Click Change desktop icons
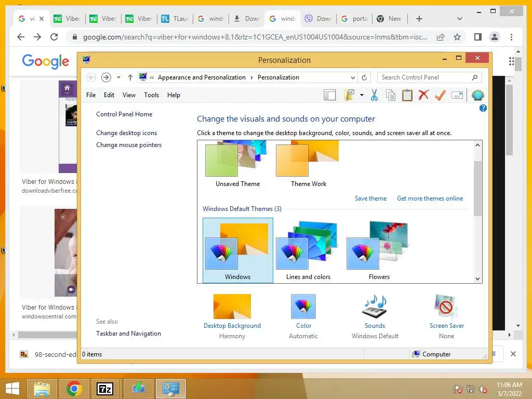532x399 pixels. pyautogui.click(x=127, y=133)
